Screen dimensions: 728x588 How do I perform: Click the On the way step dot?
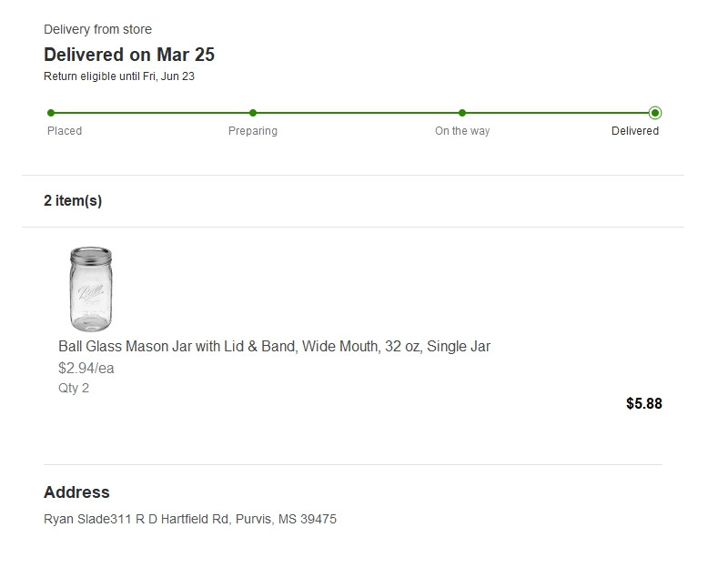point(462,113)
